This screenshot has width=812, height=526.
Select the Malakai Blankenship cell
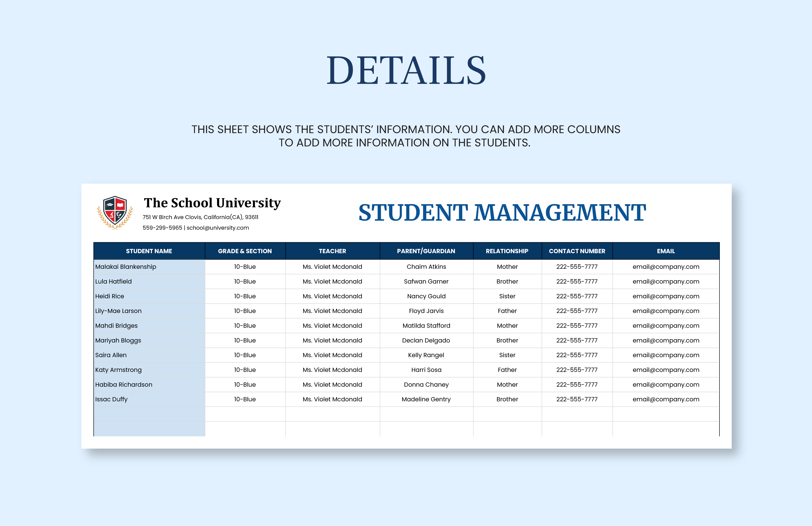[x=149, y=267]
